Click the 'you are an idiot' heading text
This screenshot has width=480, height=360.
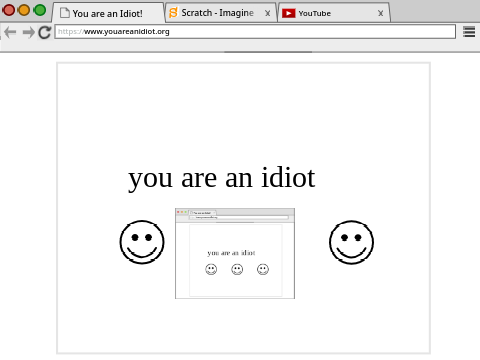pos(222,178)
